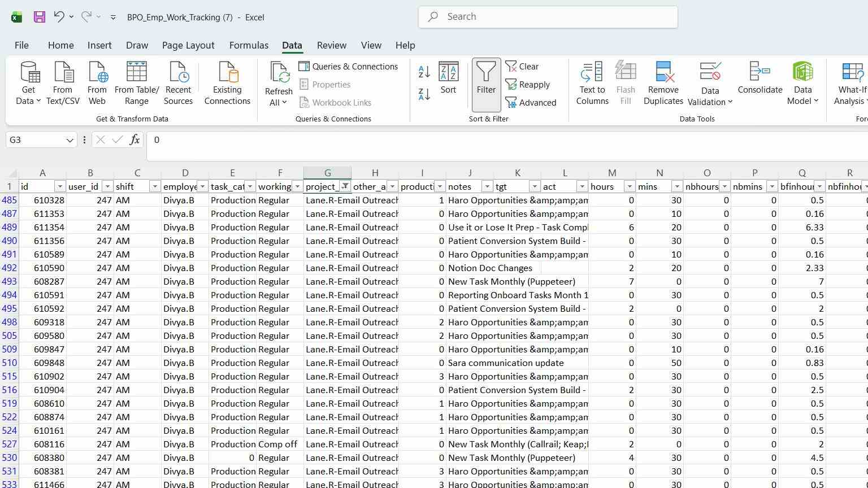
Task: Click Clear in Sort & Filter
Action: [522, 67]
